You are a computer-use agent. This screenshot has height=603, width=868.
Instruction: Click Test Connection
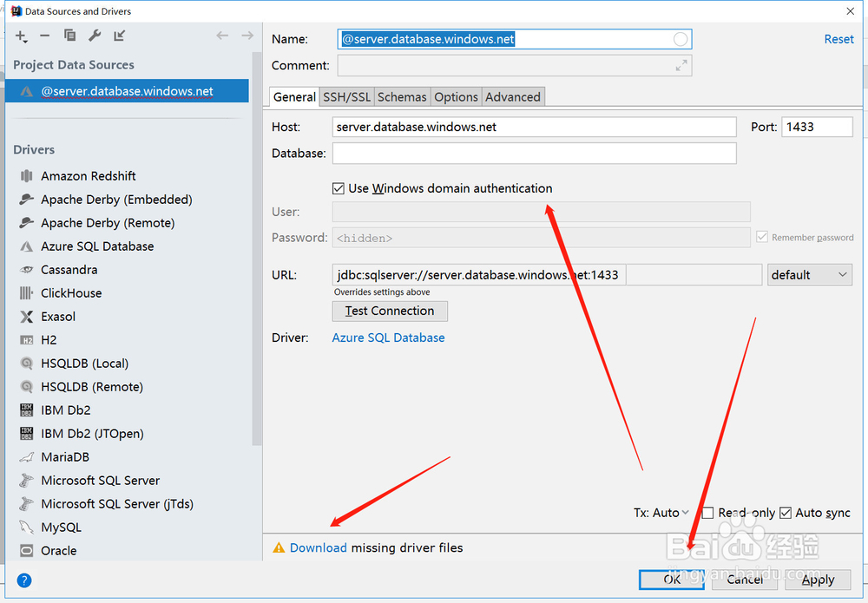click(389, 311)
